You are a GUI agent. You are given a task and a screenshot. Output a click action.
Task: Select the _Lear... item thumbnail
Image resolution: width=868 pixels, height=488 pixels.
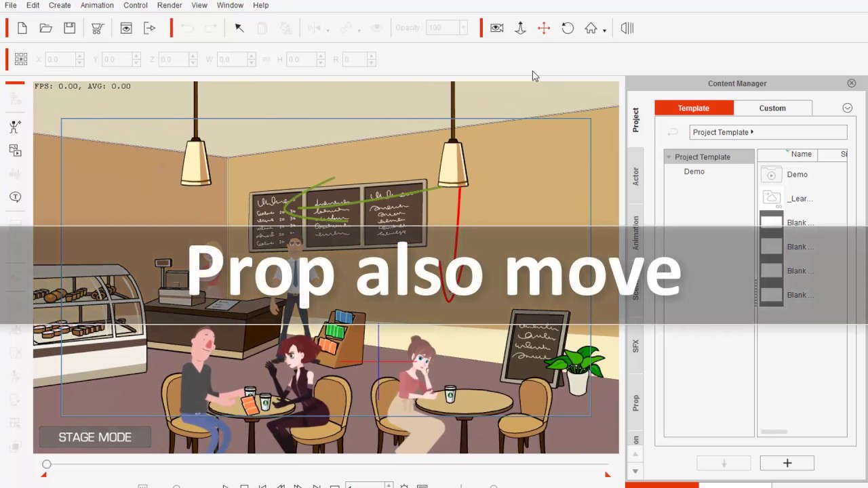click(771, 199)
